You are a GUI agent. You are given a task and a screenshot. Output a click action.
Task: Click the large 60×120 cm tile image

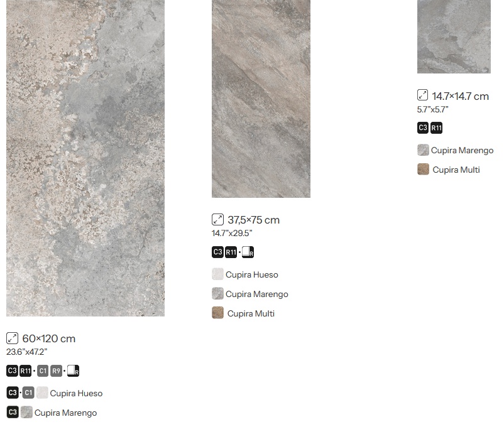tap(85, 158)
